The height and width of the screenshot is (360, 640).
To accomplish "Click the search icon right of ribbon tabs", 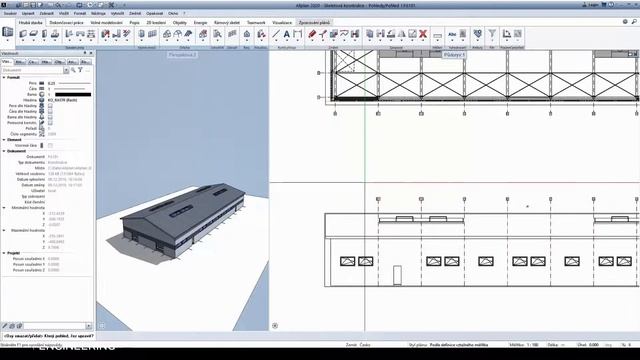I will [x=634, y=22].
